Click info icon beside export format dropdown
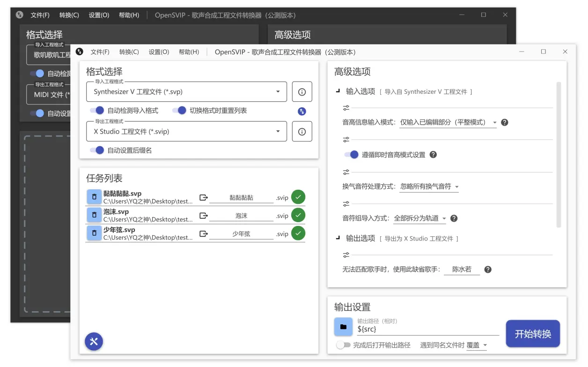The width and height of the screenshot is (588, 367). tap(302, 132)
